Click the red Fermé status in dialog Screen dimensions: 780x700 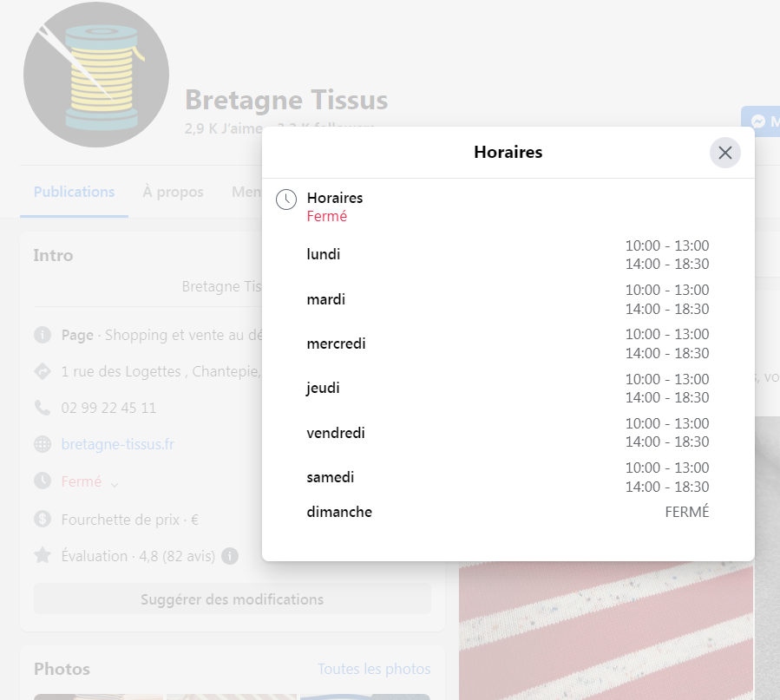pyautogui.click(x=327, y=216)
